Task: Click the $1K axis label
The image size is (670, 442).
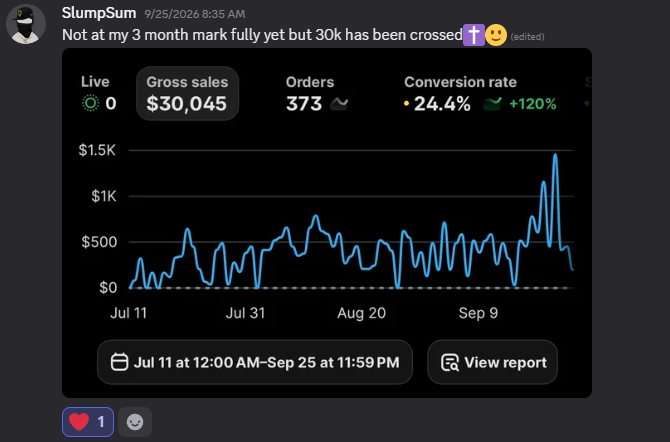Action: click(104, 196)
